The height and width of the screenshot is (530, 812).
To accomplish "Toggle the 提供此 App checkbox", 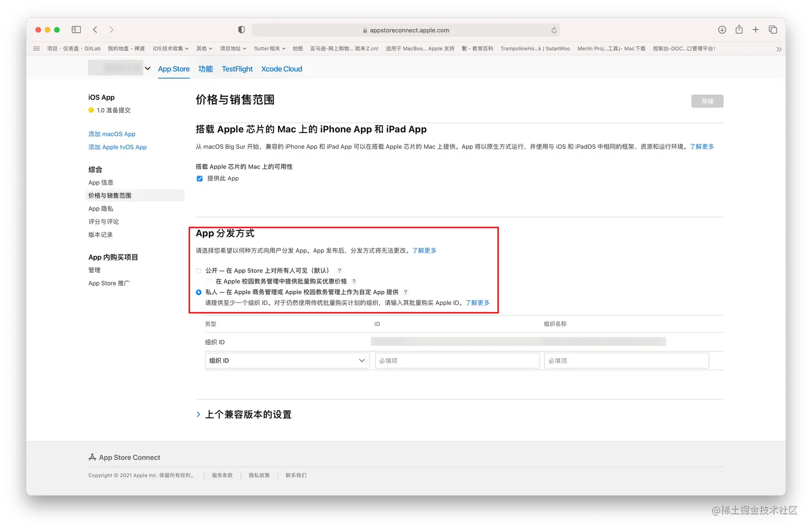I will [199, 178].
